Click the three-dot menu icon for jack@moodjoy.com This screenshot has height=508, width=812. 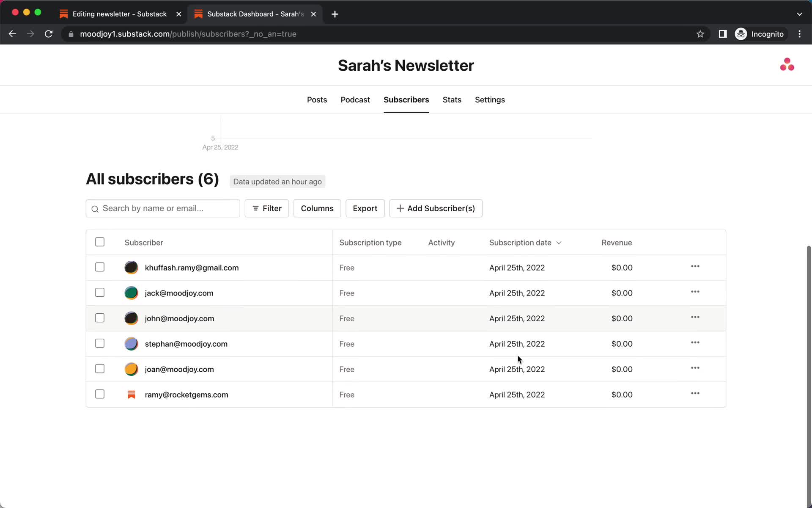pos(695,293)
